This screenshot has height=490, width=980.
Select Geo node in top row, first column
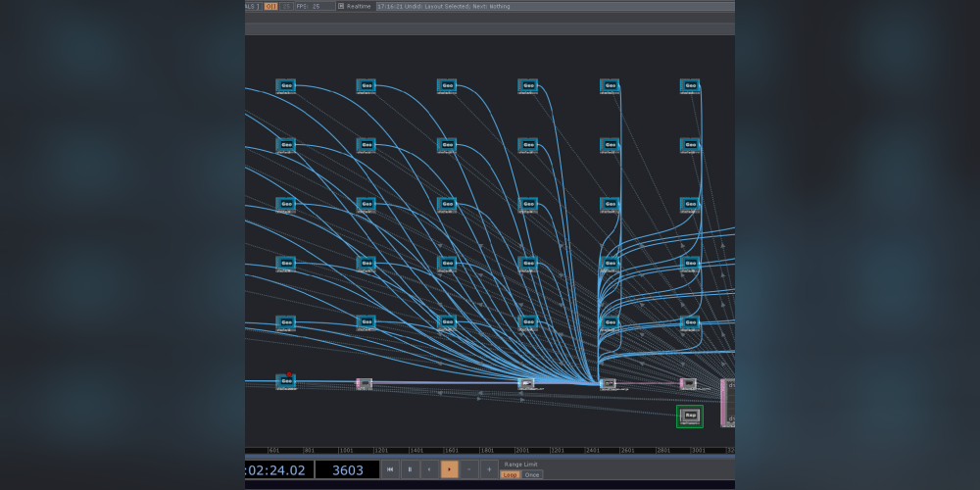point(286,85)
